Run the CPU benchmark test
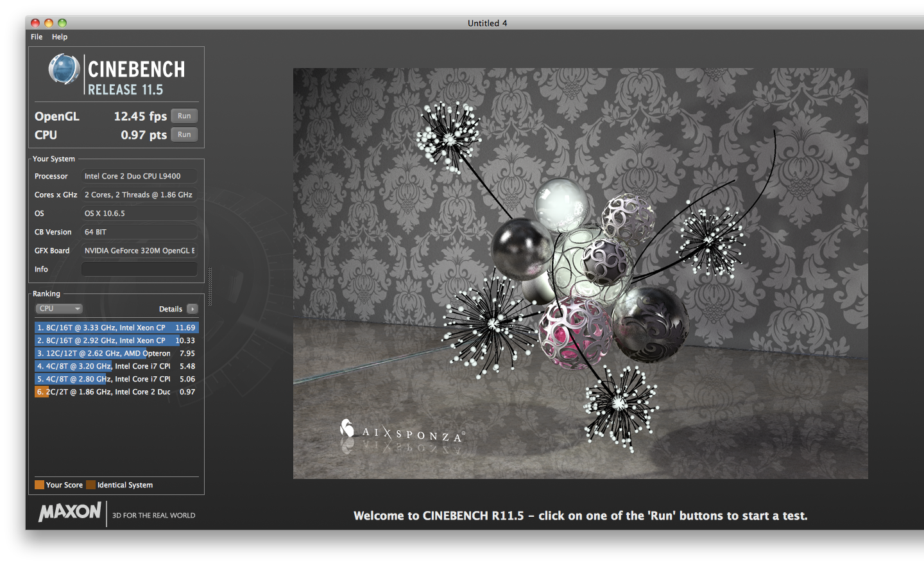Image resolution: width=924 pixels, height=565 pixels. (184, 134)
